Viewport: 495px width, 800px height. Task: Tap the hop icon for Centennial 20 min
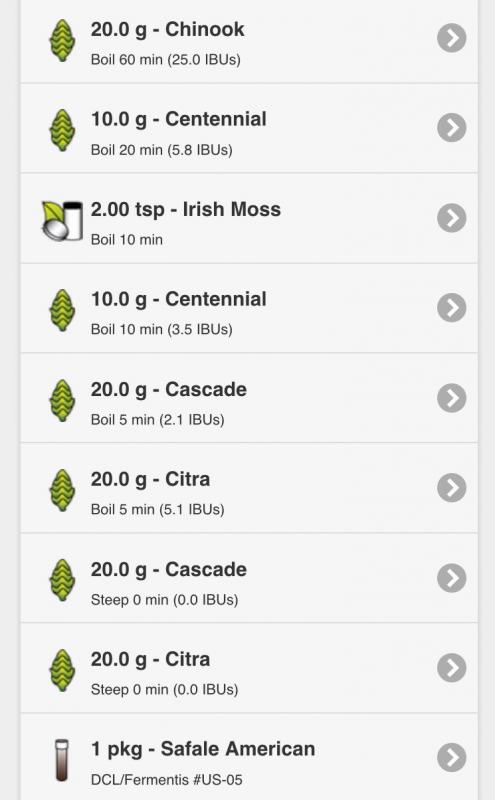tap(62, 131)
